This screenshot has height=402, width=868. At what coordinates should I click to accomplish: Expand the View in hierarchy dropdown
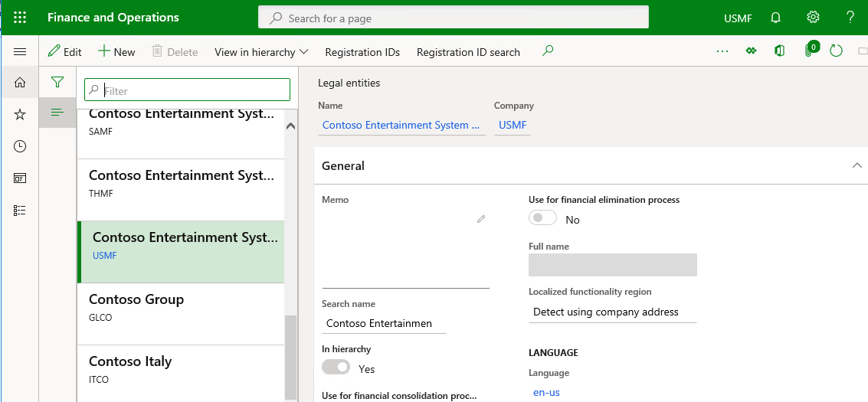coord(261,52)
